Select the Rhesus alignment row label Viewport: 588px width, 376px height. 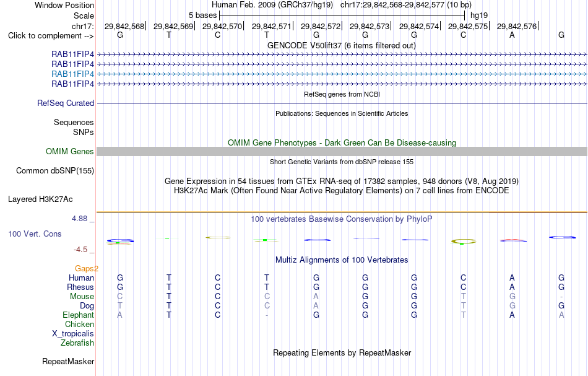80,287
